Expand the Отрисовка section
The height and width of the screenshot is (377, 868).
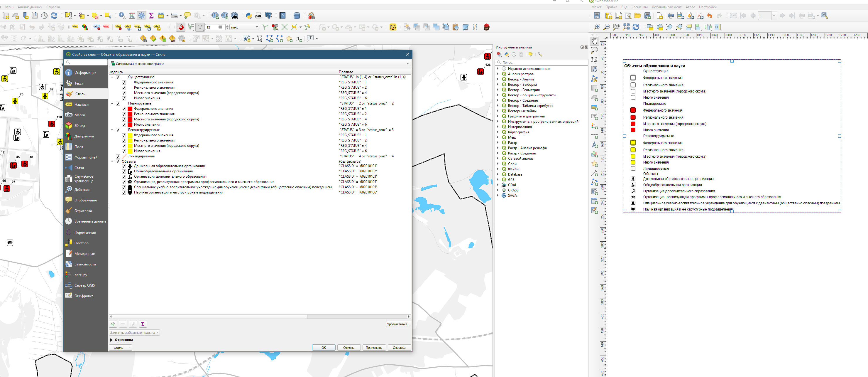point(111,340)
